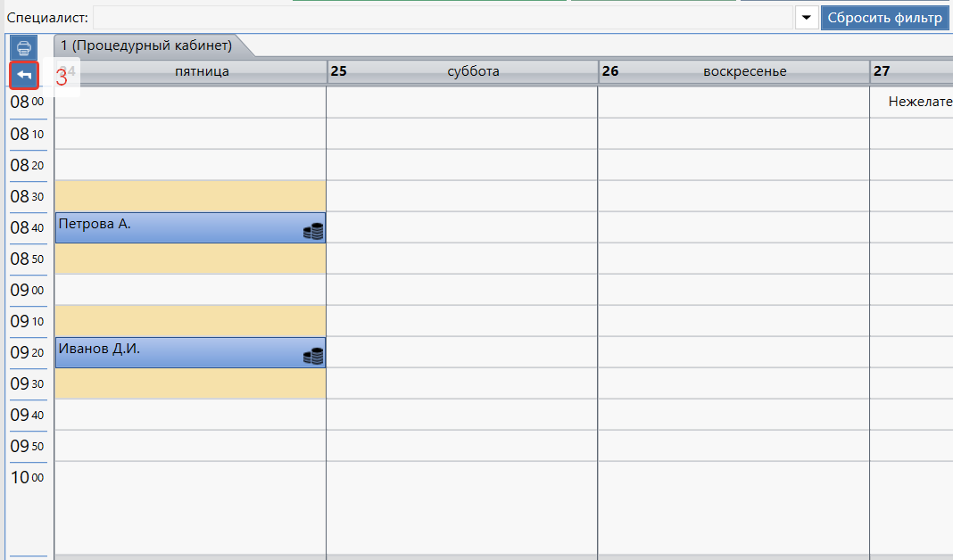
Task: Select highlighted 09:30 slot on пятница
Action: point(190,383)
